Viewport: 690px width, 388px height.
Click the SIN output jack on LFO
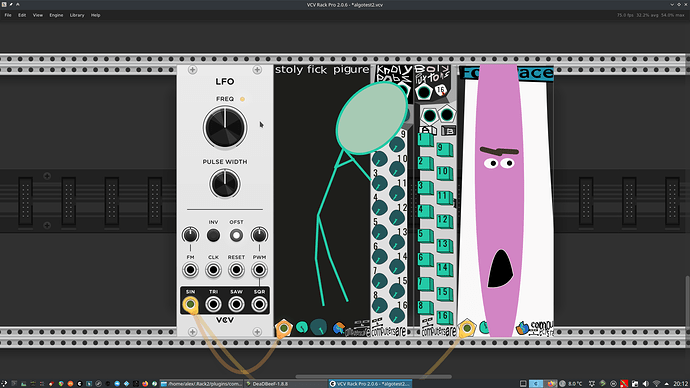(x=190, y=304)
